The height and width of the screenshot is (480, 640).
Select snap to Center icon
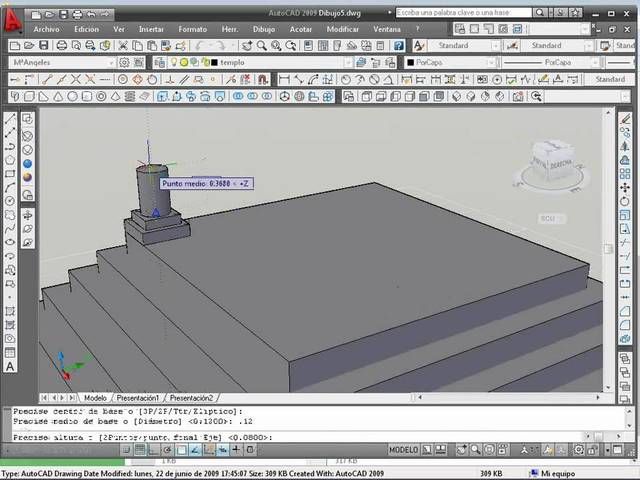(123, 79)
